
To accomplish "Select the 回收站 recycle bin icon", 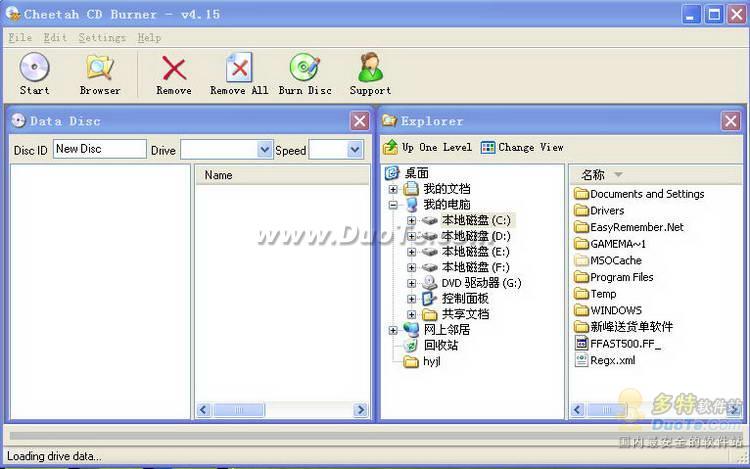I will [411, 345].
